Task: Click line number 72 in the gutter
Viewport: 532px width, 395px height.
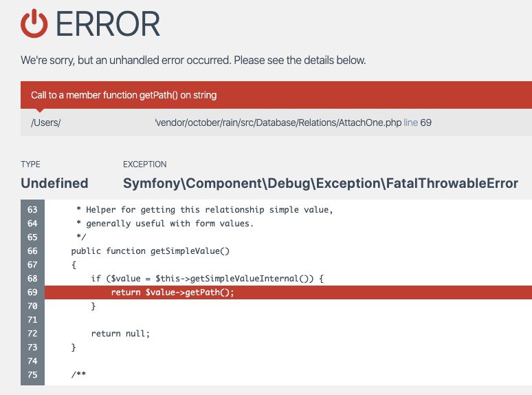Action: click(x=32, y=334)
